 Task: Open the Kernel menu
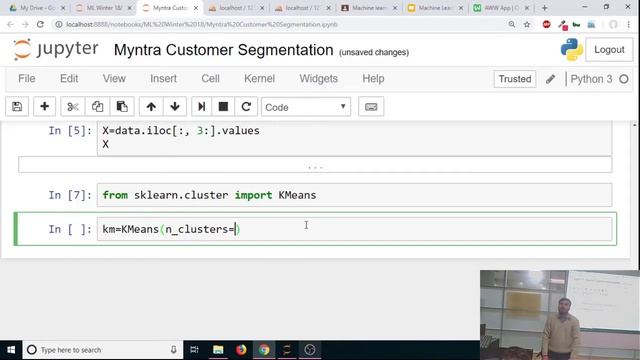point(259,79)
